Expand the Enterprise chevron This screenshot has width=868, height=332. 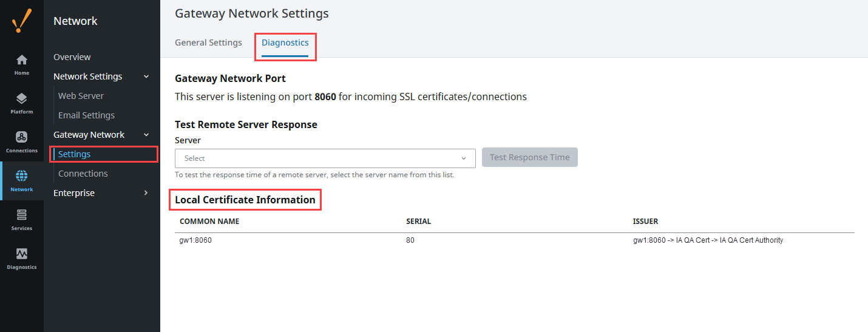click(146, 193)
